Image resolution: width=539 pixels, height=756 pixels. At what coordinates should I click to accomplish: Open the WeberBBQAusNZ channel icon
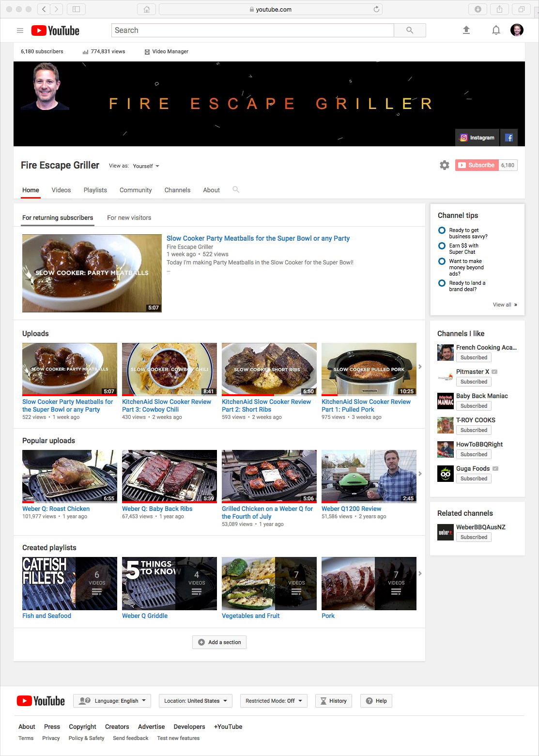click(x=446, y=532)
